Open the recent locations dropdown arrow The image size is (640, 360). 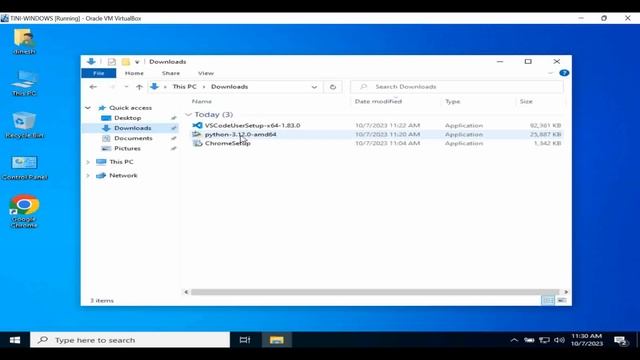[x=126, y=87]
